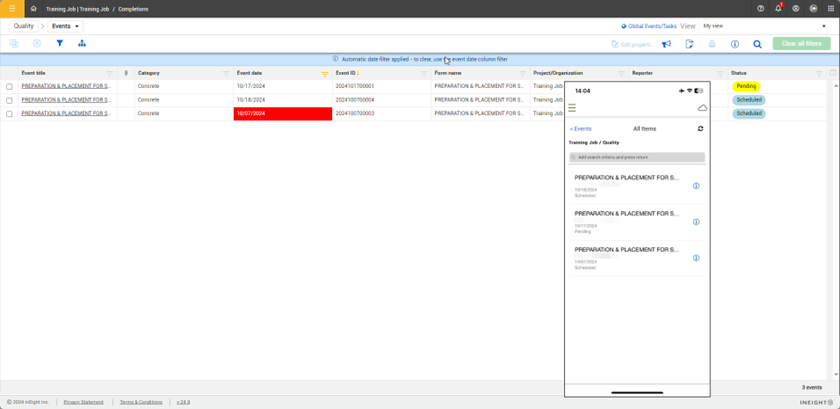Click the Global Events/Tasks link
The width and height of the screenshot is (840, 409).
point(650,26)
